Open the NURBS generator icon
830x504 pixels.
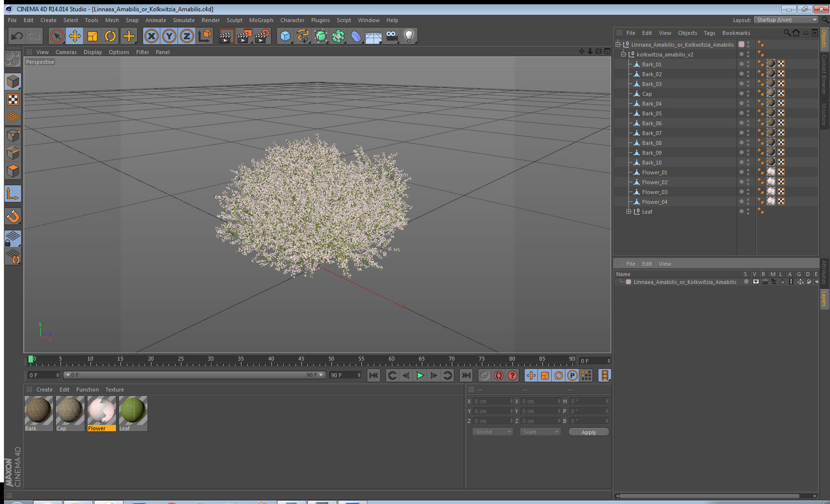click(x=321, y=36)
